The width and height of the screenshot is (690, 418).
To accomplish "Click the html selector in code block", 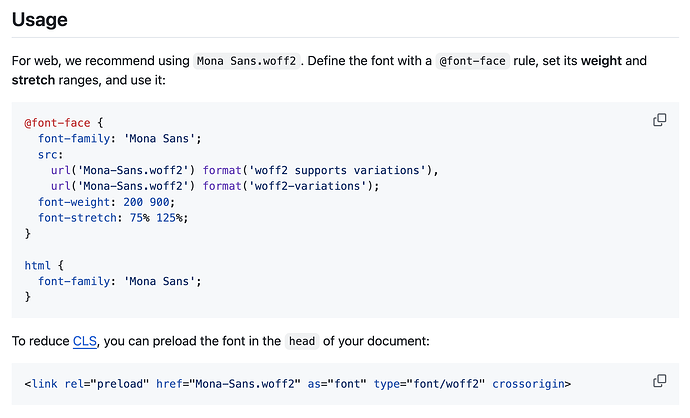I will pyautogui.click(x=37, y=265).
